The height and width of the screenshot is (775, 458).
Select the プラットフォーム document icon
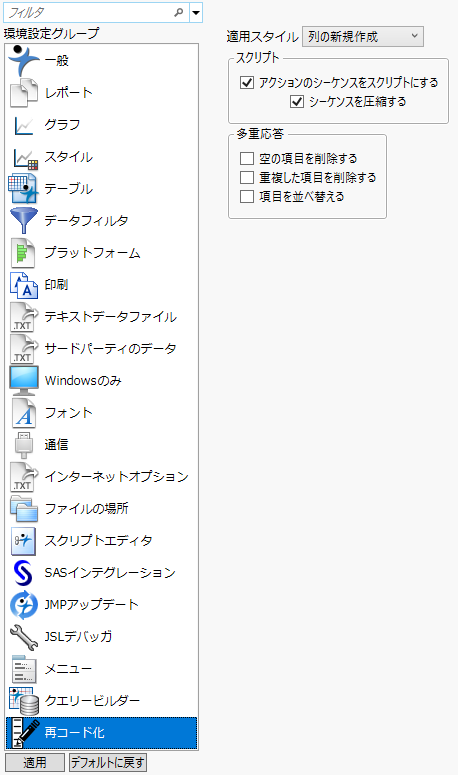pyautogui.click(x=23, y=253)
